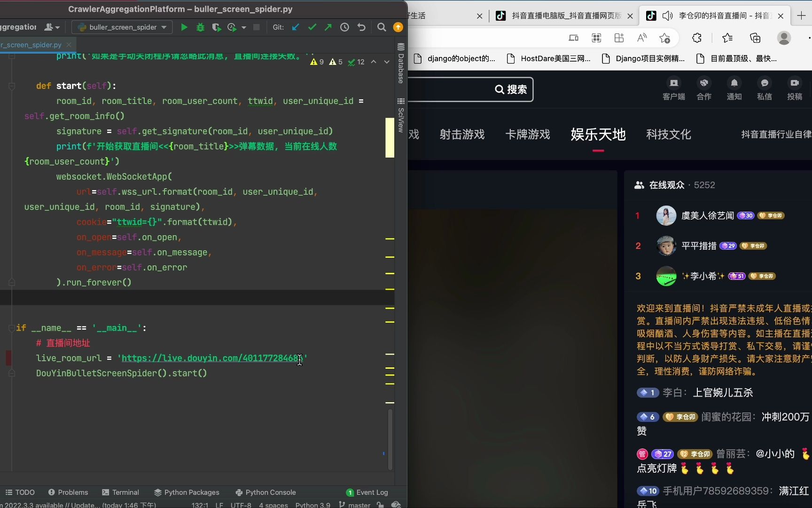Open 私信 messages icon
This screenshot has height=508, width=812.
(x=765, y=89)
